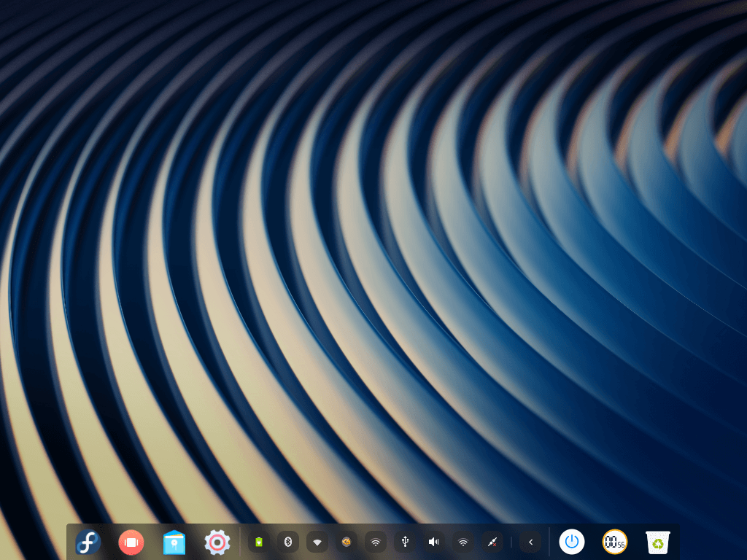Click the Wi-Fi icon left of USB
The height and width of the screenshot is (560, 747).
coord(376,542)
